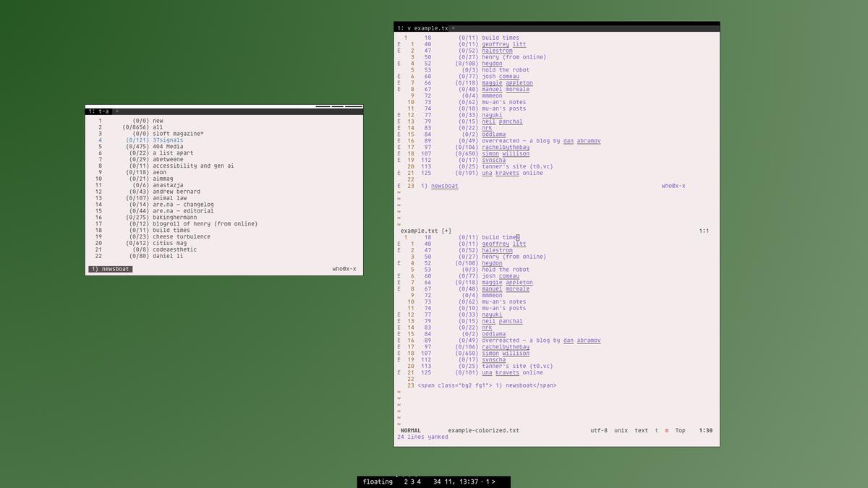The image size is (868, 488).
Task: Switch to workspace 4 in the bottom bar
Action: coord(419,481)
